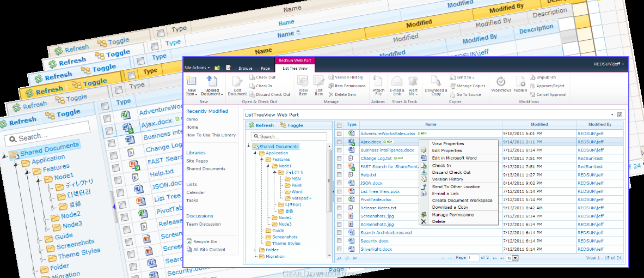Choose View Properties in the context menu
The image size is (644, 278).
(x=448, y=143)
